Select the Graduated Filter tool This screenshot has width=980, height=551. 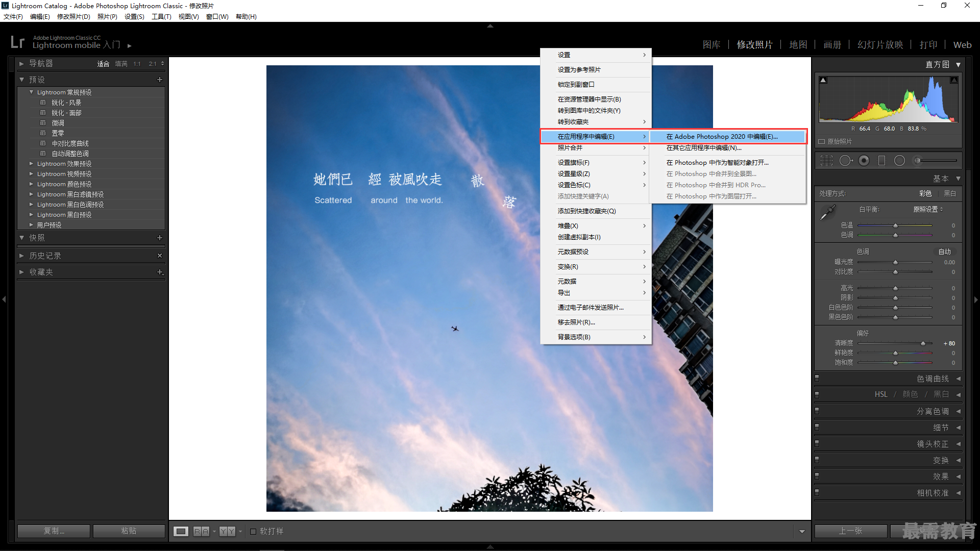881,161
